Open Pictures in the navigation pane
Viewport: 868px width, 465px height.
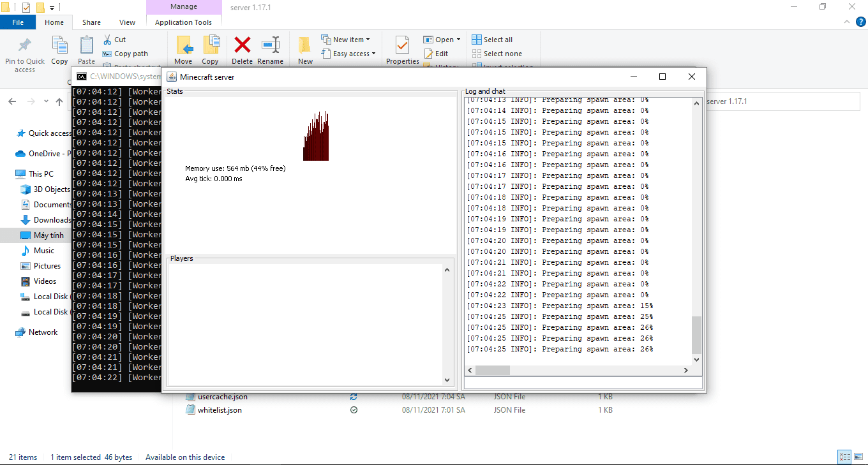pyautogui.click(x=41, y=266)
